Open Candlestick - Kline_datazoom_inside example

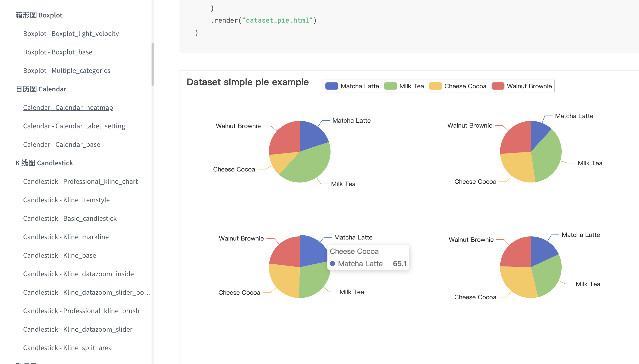[78, 274]
